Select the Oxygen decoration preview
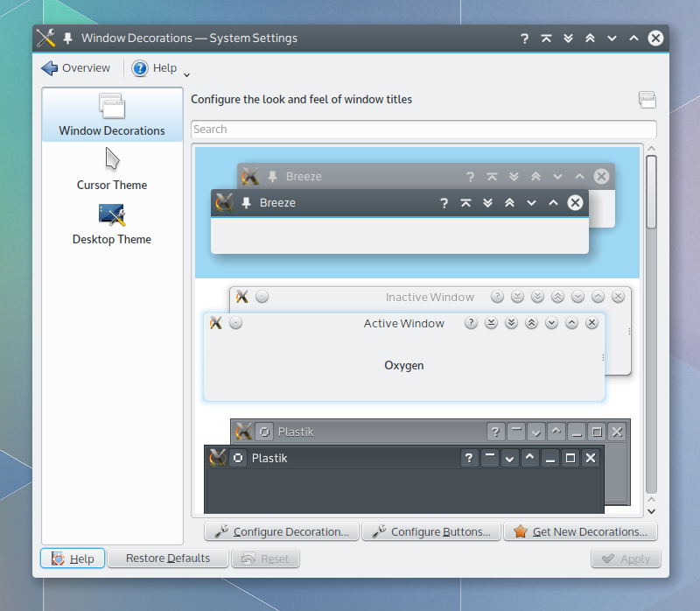Viewport: 700px width, 611px height. [417, 344]
